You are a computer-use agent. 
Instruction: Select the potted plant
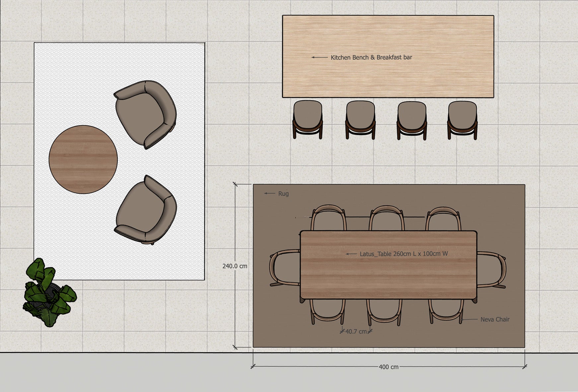(49, 292)
